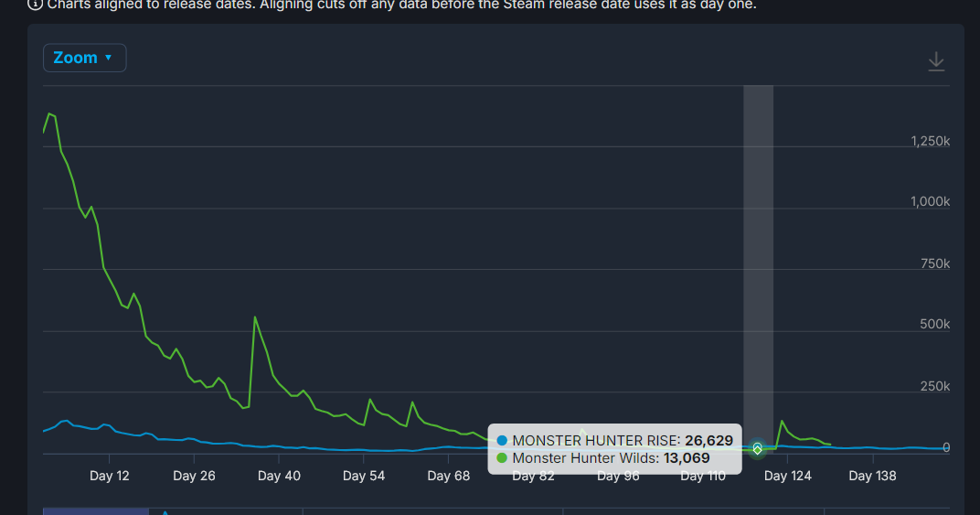Screen dimensions: 980x515
Task: Click the 'Day 138' axis label
Action: pyautogui.click(x=872, y=476)
